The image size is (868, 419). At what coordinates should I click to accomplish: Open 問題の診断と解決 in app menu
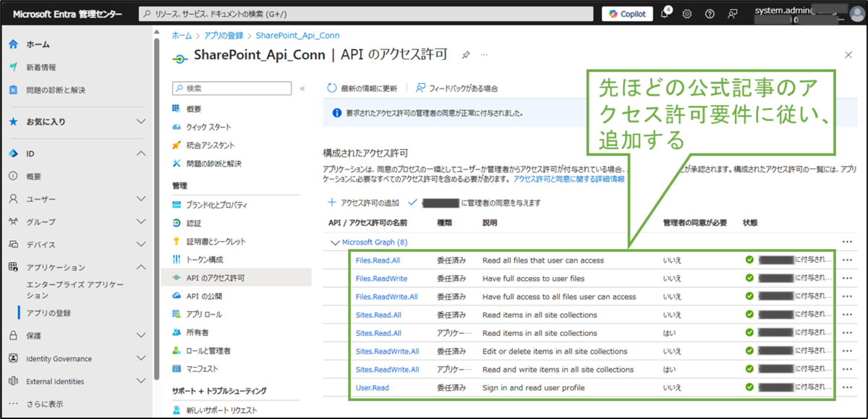click(213, 164)
